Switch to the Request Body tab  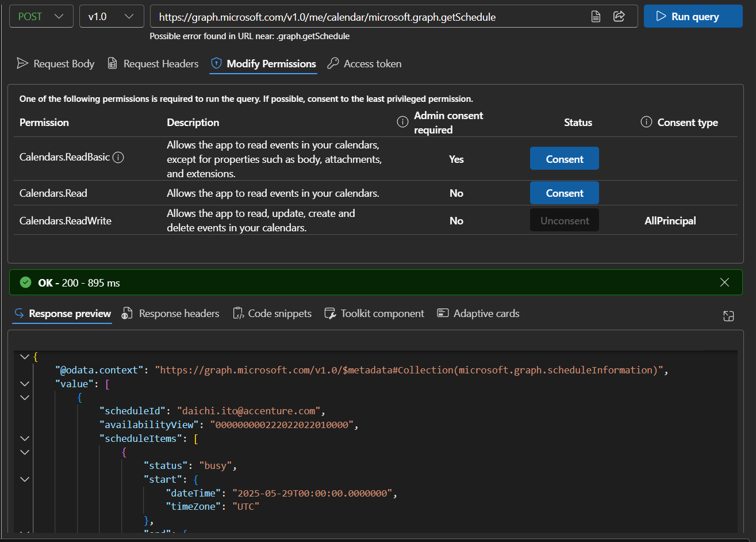pos(56,64)
